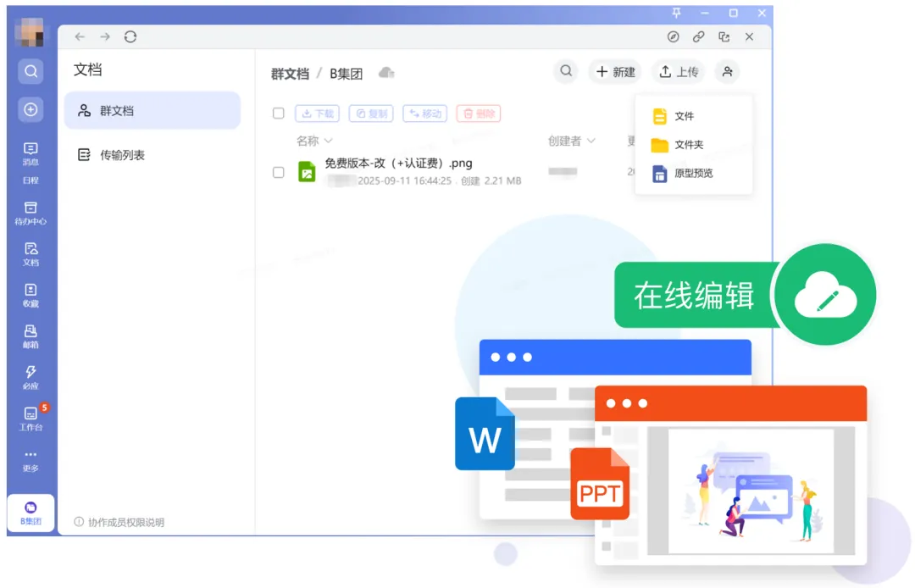
Task: Search documents with the magnifier button
Action: click(x=565, y=71)
